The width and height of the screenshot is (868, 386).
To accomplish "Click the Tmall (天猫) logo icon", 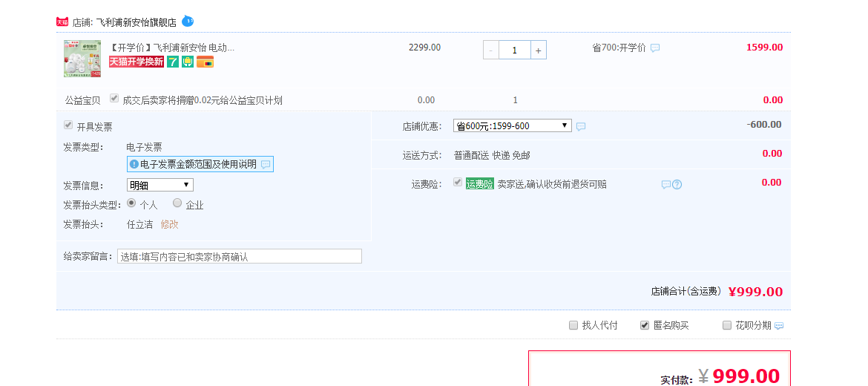I will 62,22.
